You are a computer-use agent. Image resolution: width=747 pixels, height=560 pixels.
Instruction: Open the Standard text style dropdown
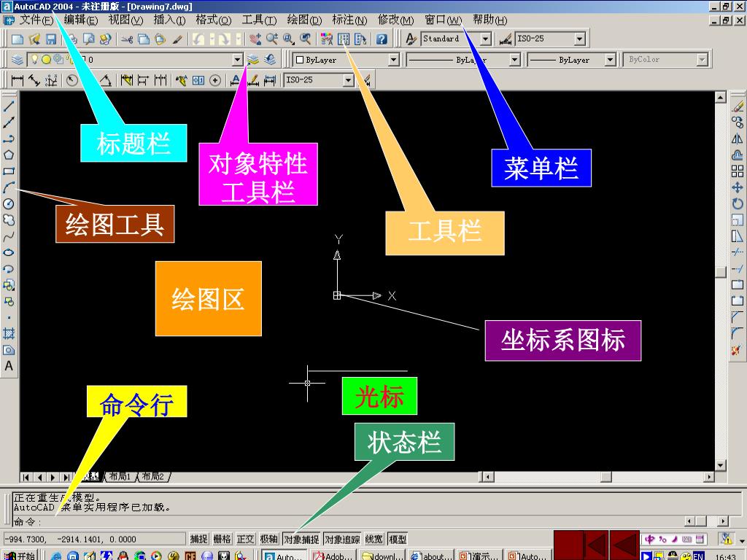[x=485, y=39]
